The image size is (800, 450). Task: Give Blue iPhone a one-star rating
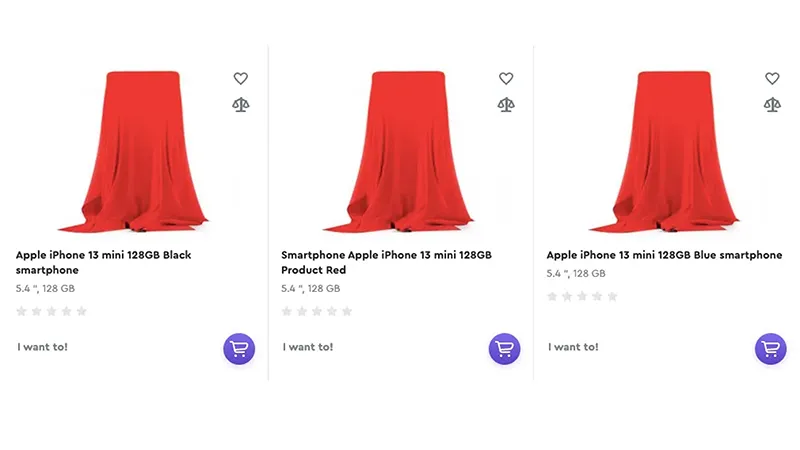click(x=552, y=296)
